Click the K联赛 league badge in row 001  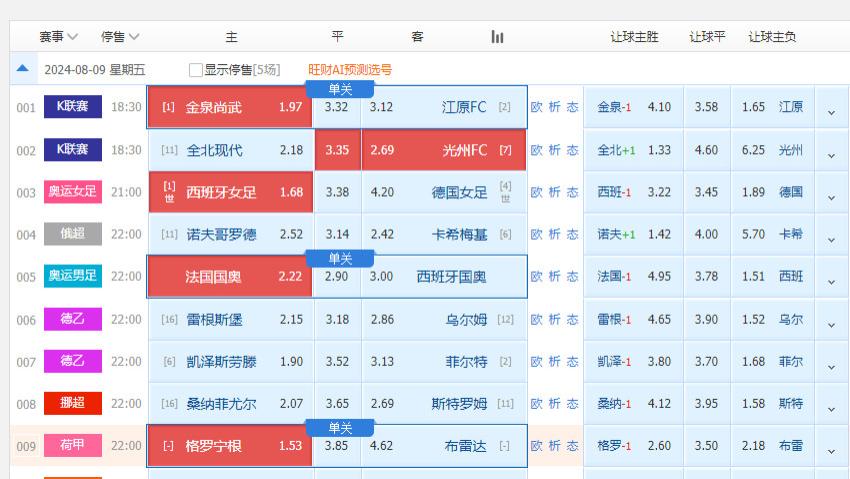pyautogui.click(x=73, y=106)
